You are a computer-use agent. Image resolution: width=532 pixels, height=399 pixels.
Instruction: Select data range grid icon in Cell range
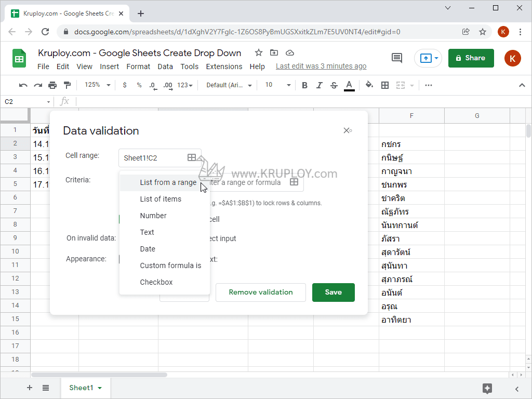[192, 157]
